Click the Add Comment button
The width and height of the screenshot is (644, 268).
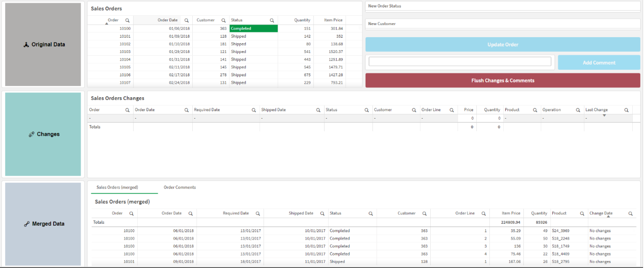(x=599, y=63)
